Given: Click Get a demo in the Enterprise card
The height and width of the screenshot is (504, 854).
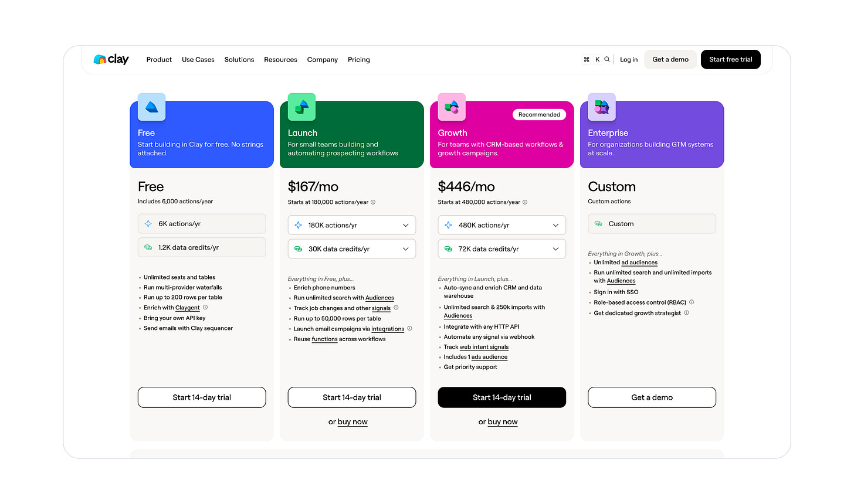Looking at the screenshot, I should (652, 397).
